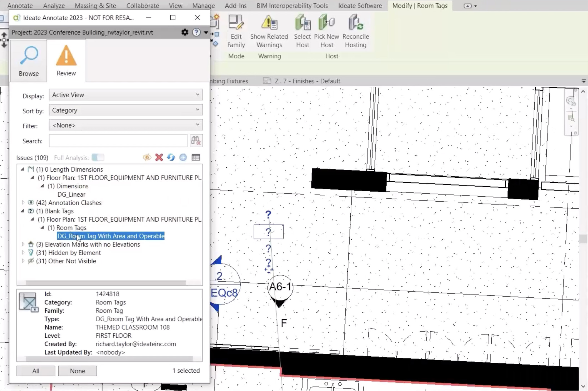Open the Annotate ribbon tab

(20, 6)
